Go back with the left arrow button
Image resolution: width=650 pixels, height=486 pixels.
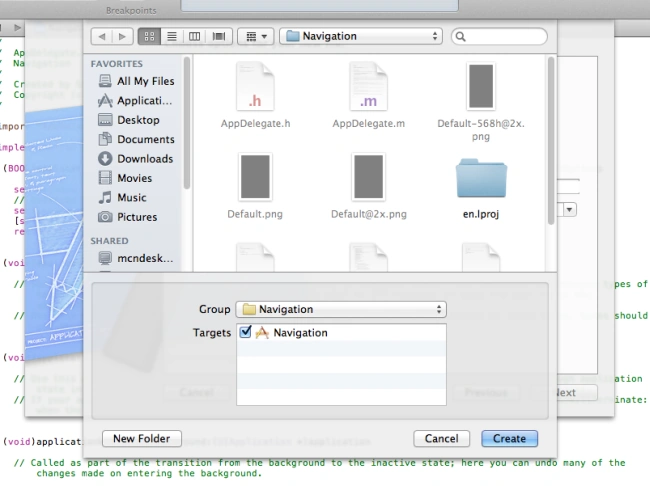(102, 36)
